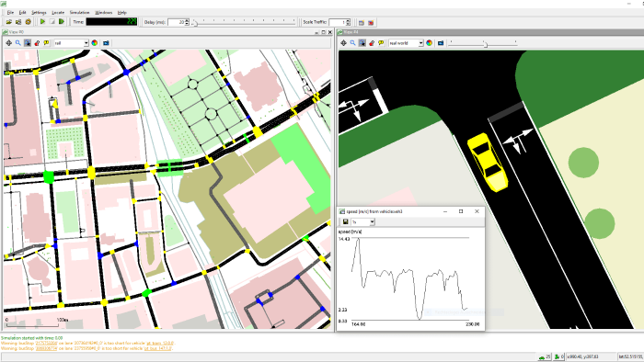Open the Edit menu
The height and width of the screenshot is (362, 644).
pos(23,13)
